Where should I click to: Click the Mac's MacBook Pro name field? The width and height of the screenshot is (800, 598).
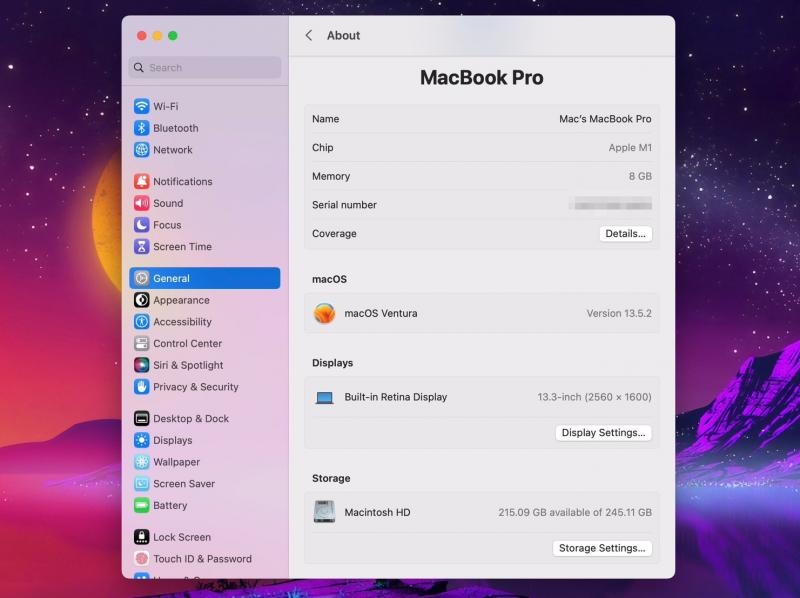tap(604, 119)
